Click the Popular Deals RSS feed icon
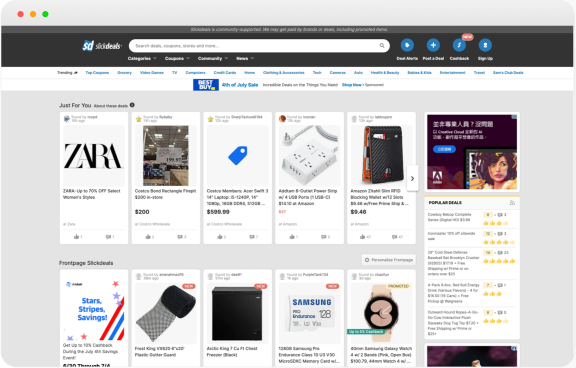This screenshot has height=368, width=576. [x=512, y=203]
